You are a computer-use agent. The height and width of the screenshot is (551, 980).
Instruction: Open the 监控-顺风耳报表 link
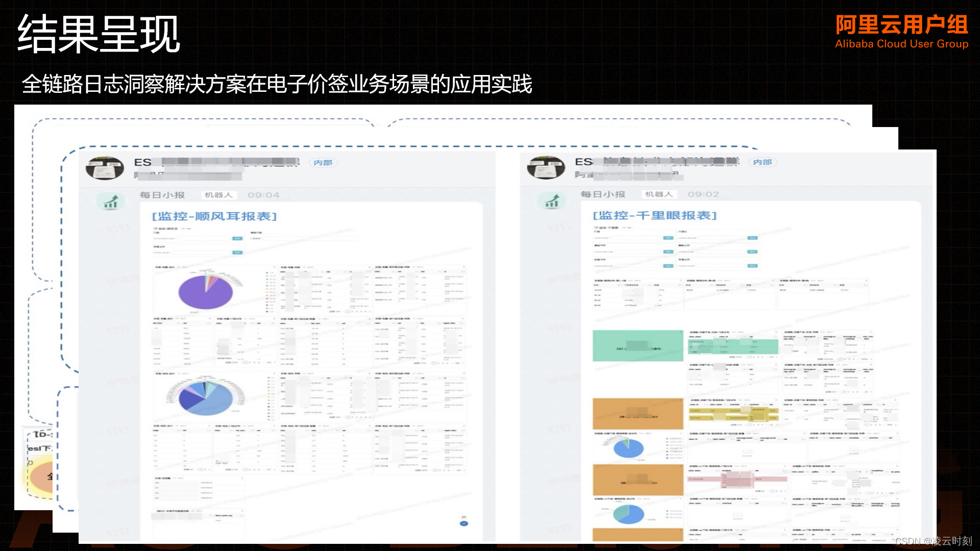coord(214,216)
